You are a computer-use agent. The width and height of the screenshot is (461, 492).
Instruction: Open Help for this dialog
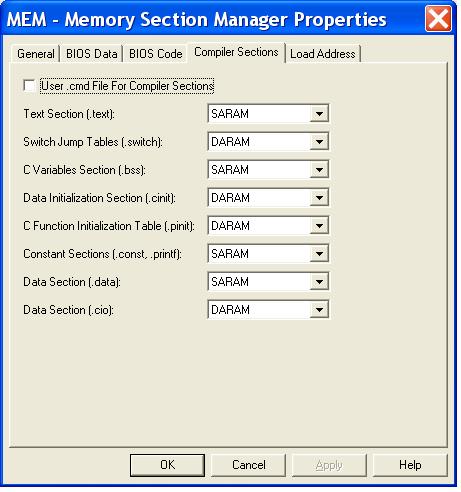(410, 465)
